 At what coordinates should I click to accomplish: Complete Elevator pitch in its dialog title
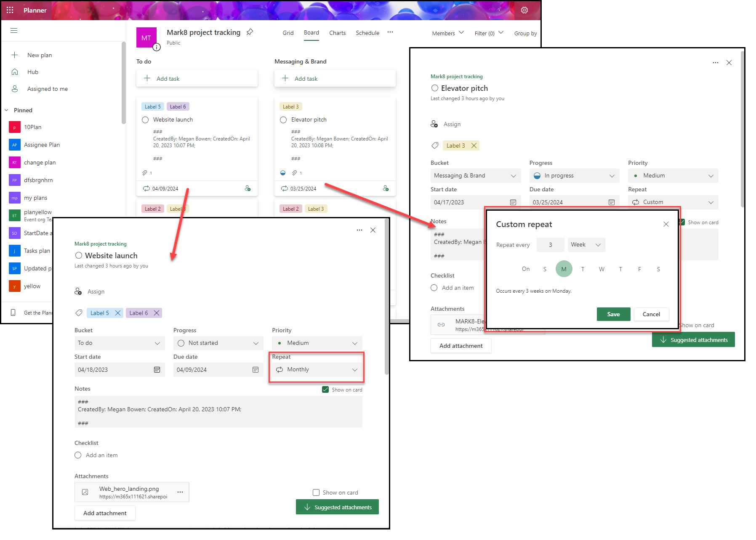click(x=435, y=88)
